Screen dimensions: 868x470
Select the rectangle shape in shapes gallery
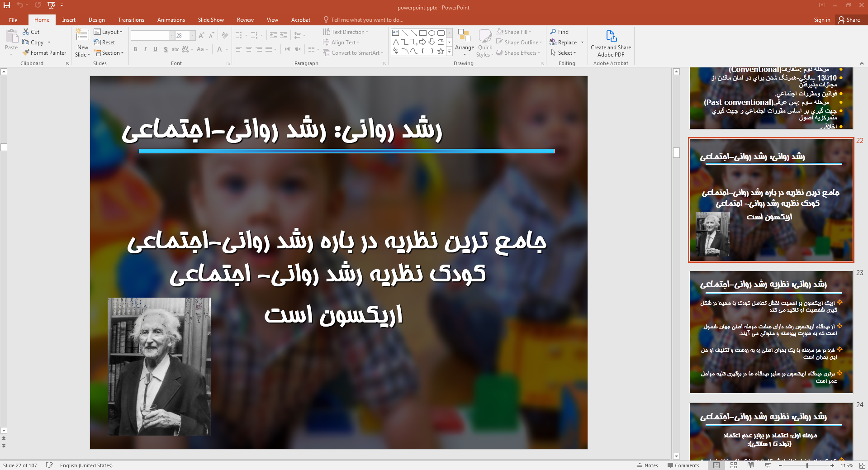(x=422, y=33)
